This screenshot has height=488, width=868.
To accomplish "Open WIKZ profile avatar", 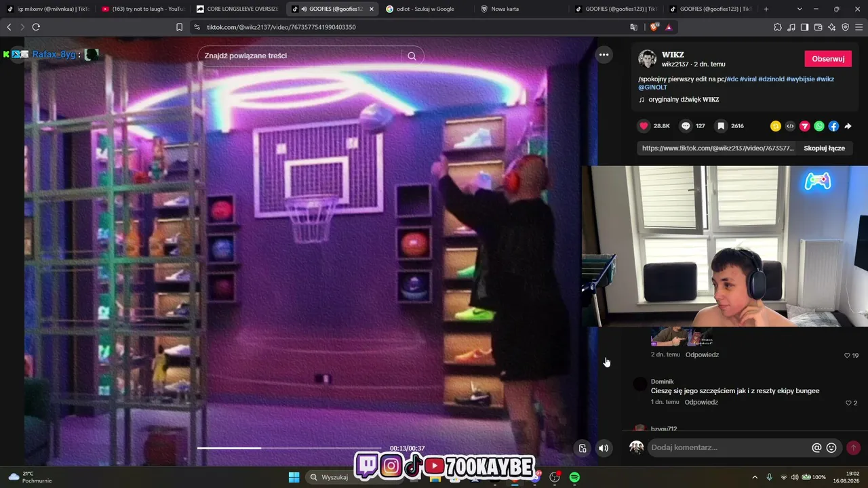I will tap(647, 59).
